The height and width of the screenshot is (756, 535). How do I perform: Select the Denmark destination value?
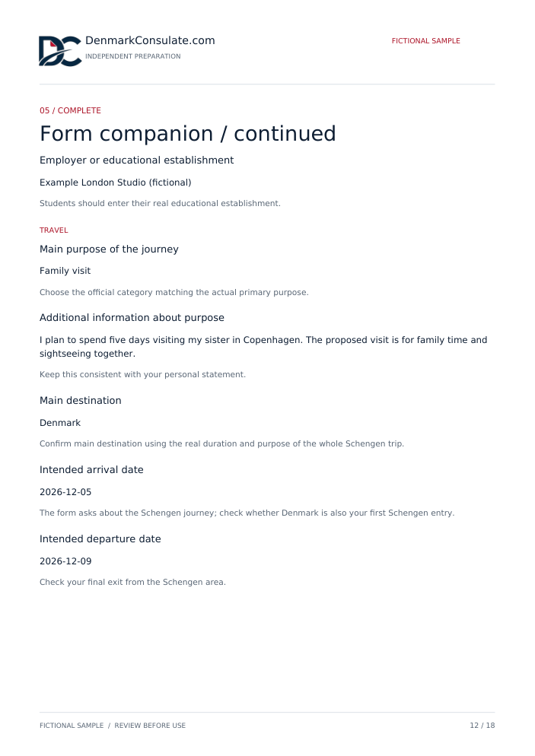(60, 423)
